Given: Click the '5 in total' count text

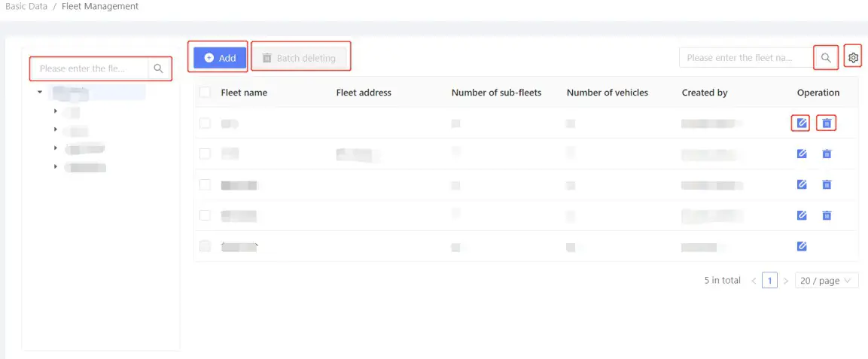Looking at the screenshot, I should pyautogui.click(x=723, y=281).
